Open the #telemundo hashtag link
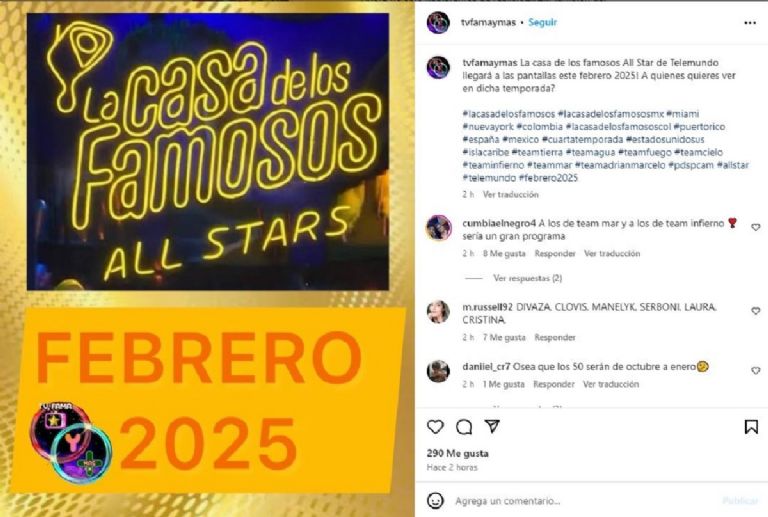 489,178
